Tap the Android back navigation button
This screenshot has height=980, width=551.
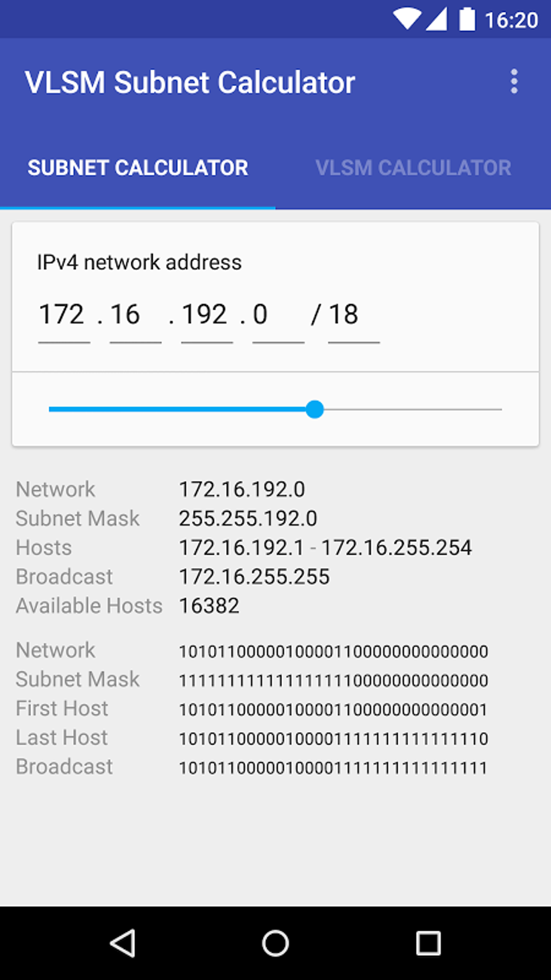point(123,943)
